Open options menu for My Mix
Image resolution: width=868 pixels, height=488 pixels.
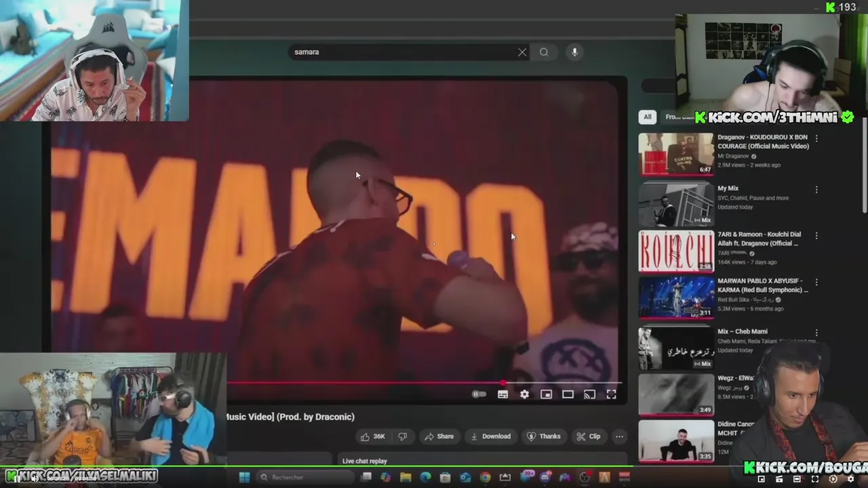tap(816, 190)
